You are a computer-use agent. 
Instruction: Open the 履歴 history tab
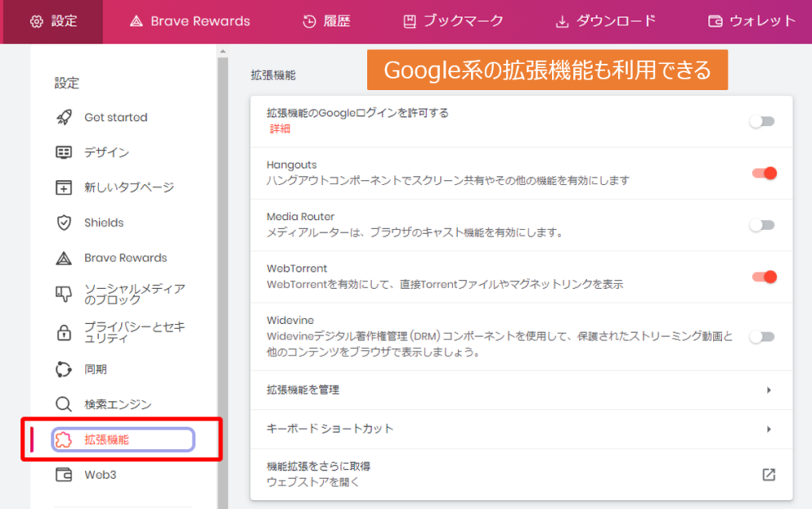tap(326, 21)
